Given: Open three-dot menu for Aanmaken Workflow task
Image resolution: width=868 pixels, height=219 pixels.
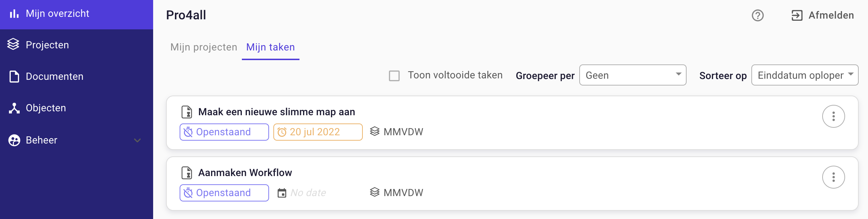Looking at the screenshot, I should point(833,177).
